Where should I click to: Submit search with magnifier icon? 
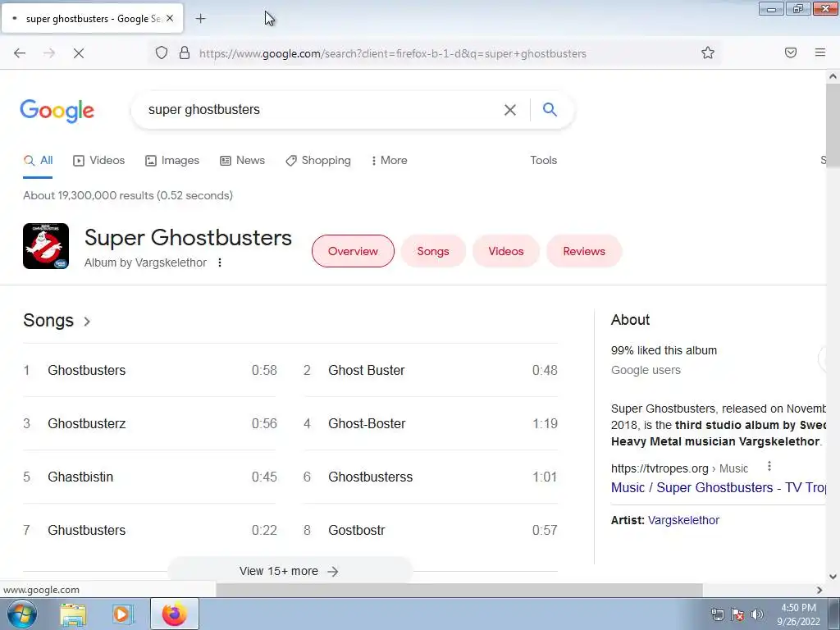(550, 109)
